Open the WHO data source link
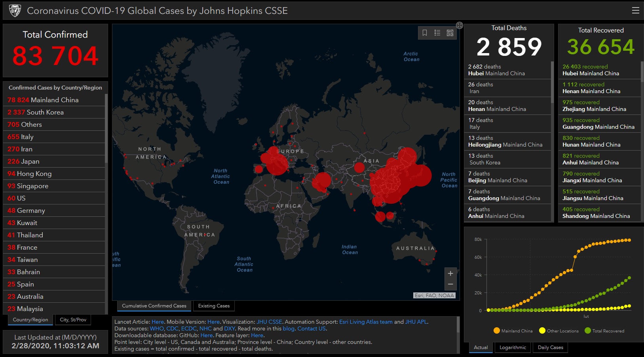The image size is (644, 357). pyautogui.click(x=157, y=328)
